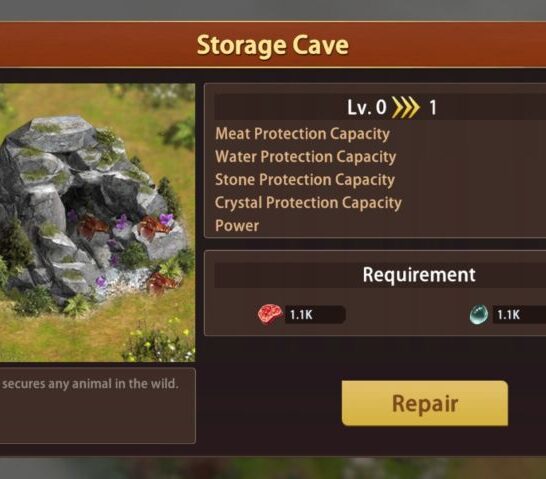This screenshot has width=546, height=479.
Task: Tap the Repair button
Action: (x=425, y=403)
